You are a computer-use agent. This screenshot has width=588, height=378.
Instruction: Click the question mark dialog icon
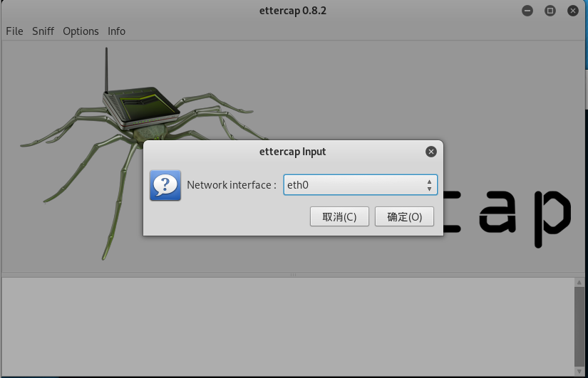[165, 186]
